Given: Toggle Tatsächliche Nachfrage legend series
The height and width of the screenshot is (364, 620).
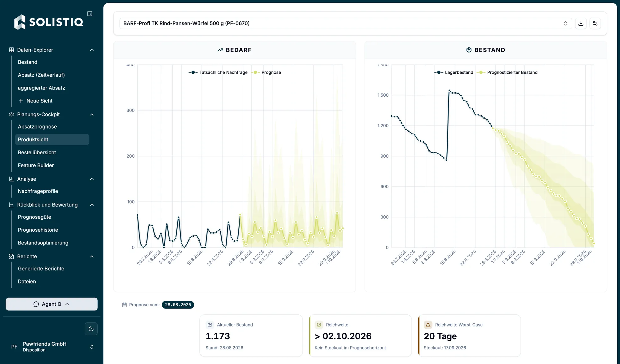Looking at the screenshot, I should click(x=218, y=72).
